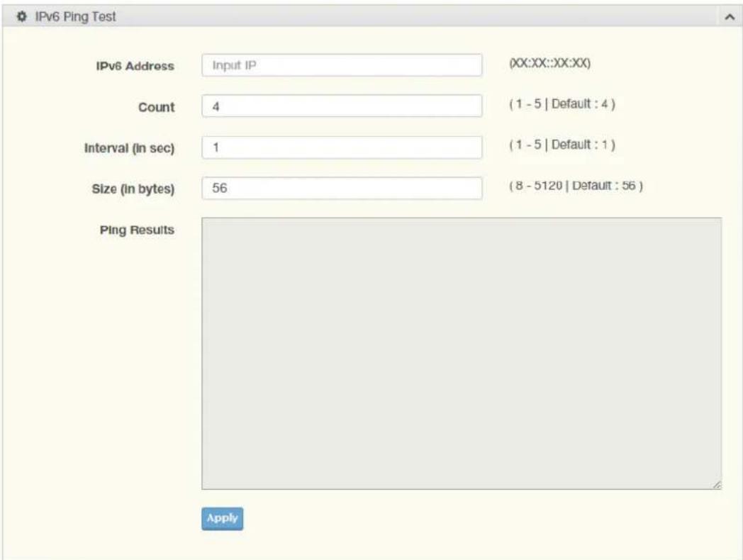Click the Ping Results label

(137, 230)
